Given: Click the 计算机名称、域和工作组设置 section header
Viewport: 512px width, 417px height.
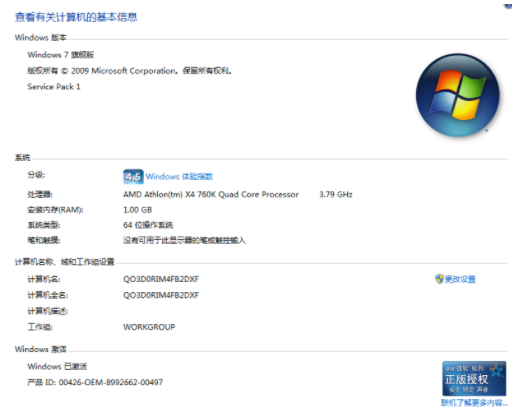Looking at the screenshot, I should (64, 262).
